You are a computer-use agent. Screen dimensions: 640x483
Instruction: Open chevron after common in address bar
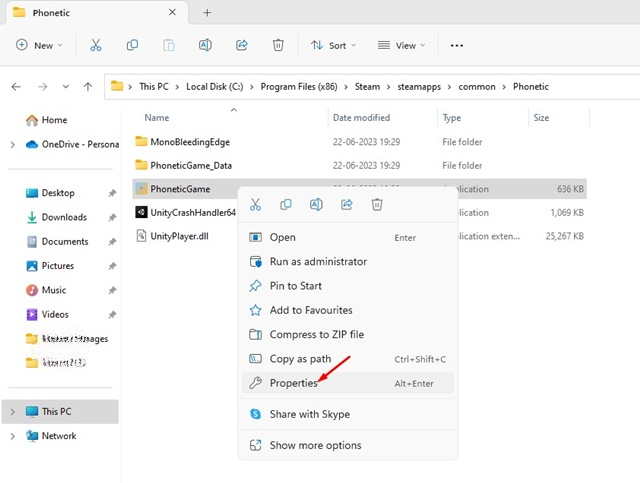(504, 87)
